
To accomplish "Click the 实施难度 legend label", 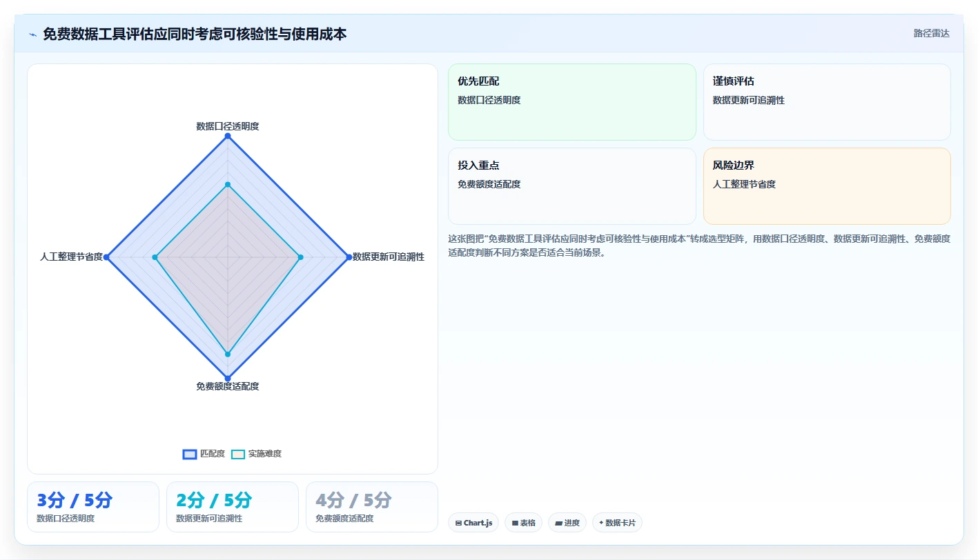I will click(265, 454).
